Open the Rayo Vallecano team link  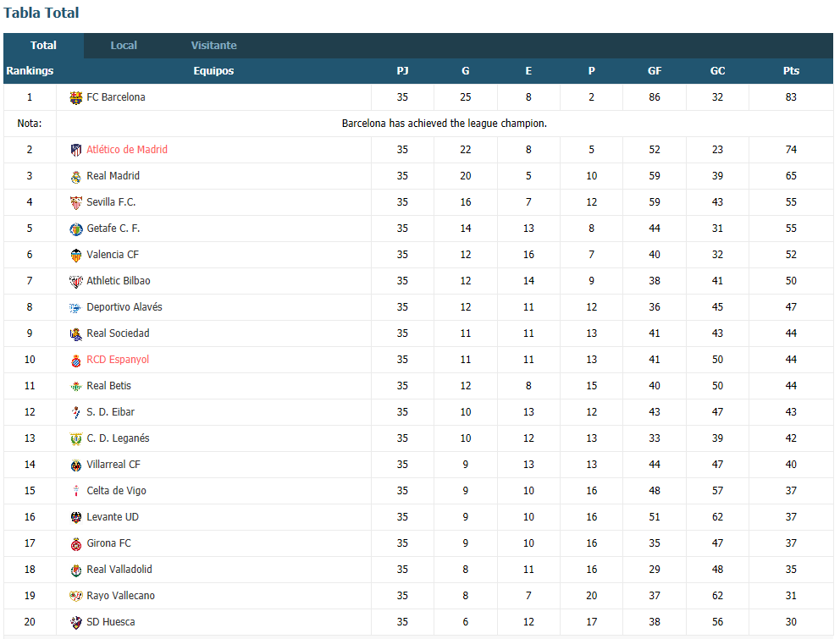click(120, 596)
